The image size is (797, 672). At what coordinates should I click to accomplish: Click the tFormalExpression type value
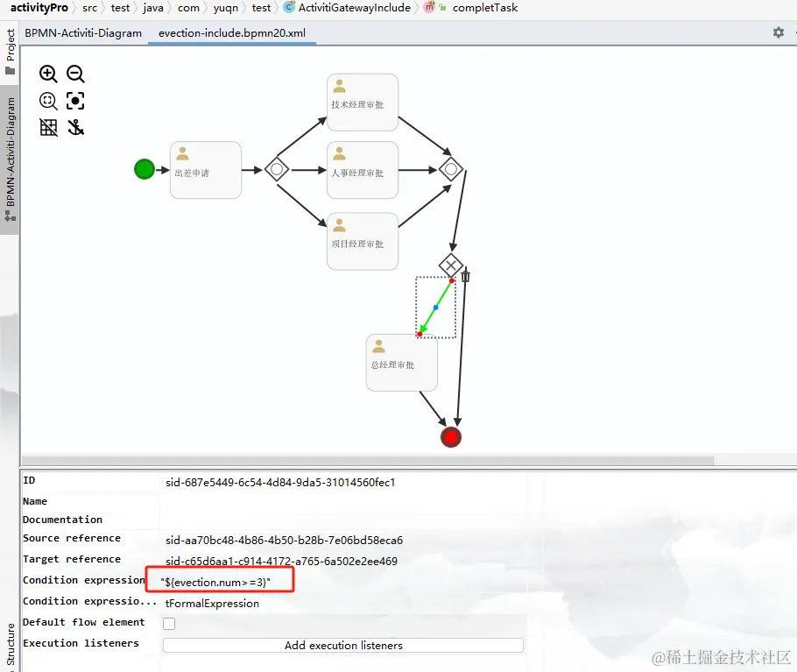coord(213,604)
